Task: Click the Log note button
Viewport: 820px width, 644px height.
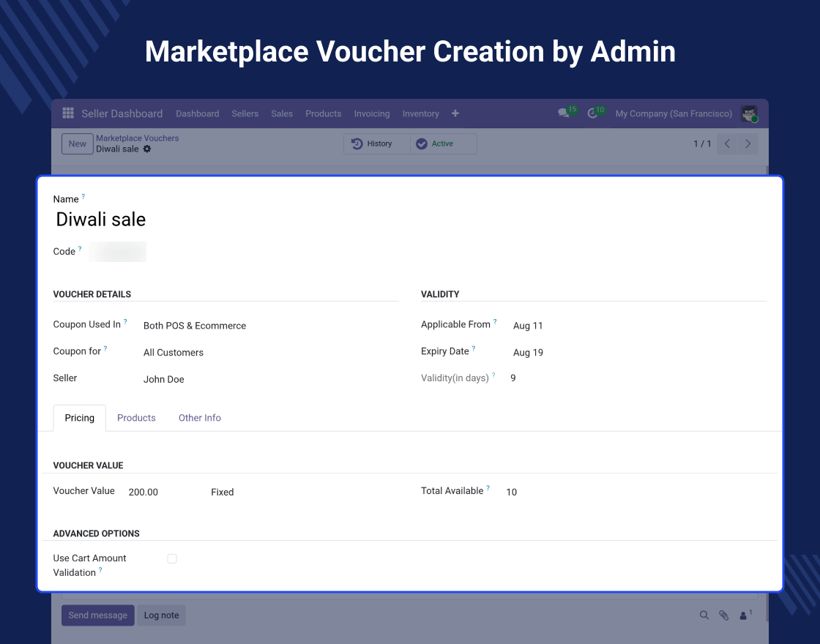Action: point(161,615)
